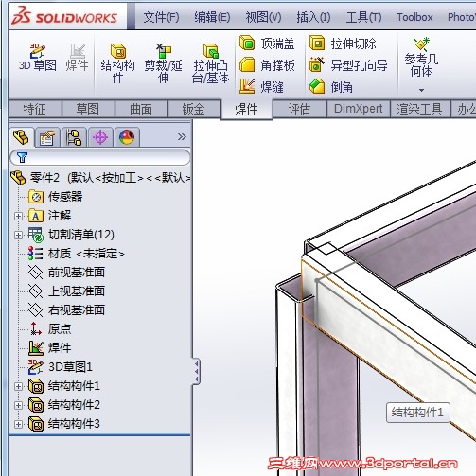Screen dimensions: 476x476
Task: Open the FeatureManager design tree tab
Action: coord(21,137)
